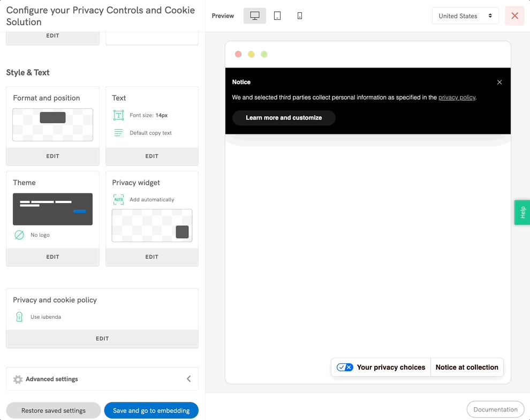
Task: Expand Advanced settings with chevron arrow
Action: [x=188, y=379]
